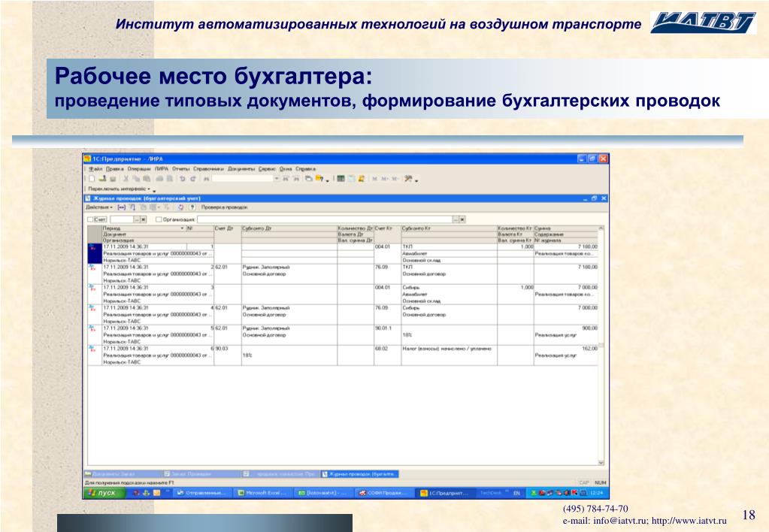Click the ellipsis select button of Организация field

(x=456, y=219)
